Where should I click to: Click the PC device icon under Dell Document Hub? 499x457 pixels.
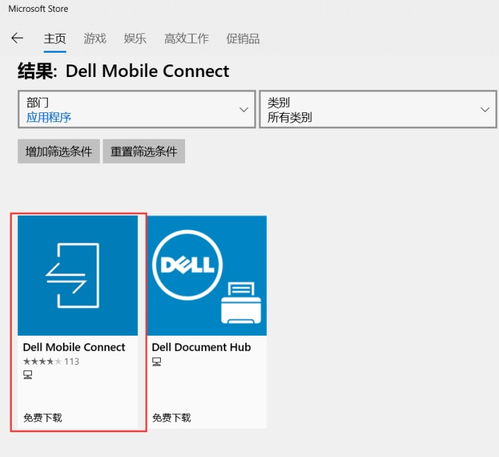157,361
